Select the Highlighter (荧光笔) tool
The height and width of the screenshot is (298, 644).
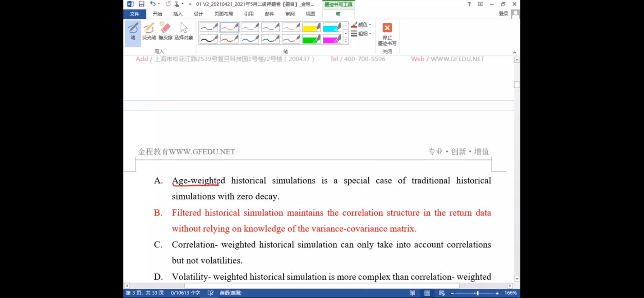[149, 31]
